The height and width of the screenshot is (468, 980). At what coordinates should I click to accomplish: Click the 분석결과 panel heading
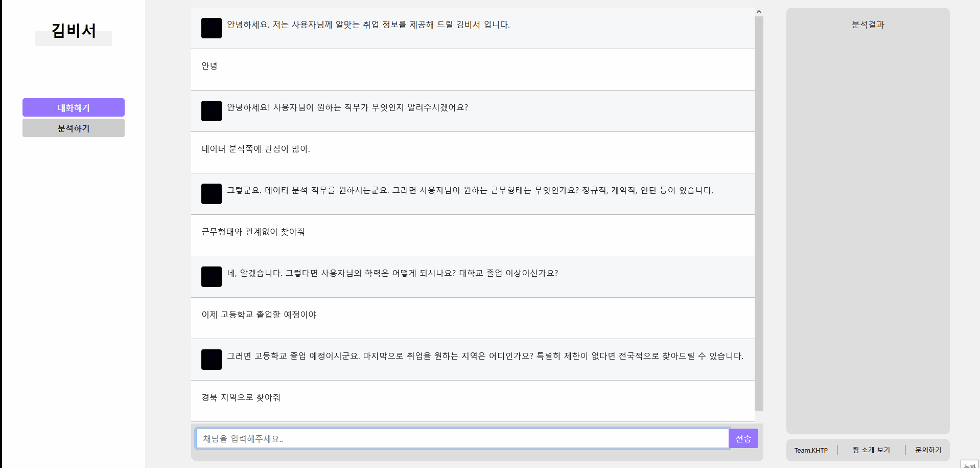point(868,25)
